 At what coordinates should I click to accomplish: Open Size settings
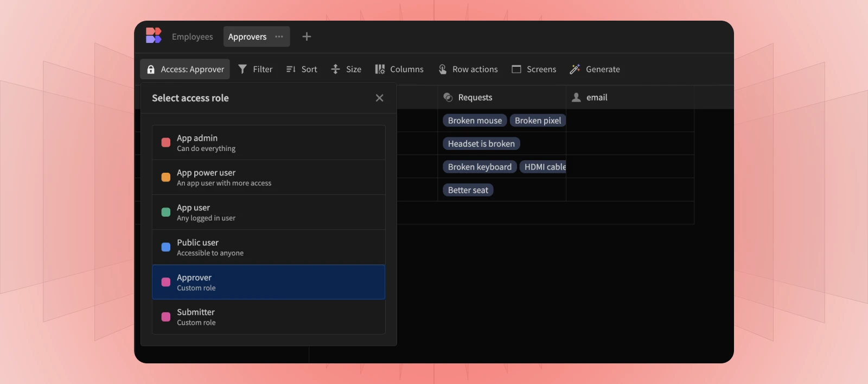(346, 69)
